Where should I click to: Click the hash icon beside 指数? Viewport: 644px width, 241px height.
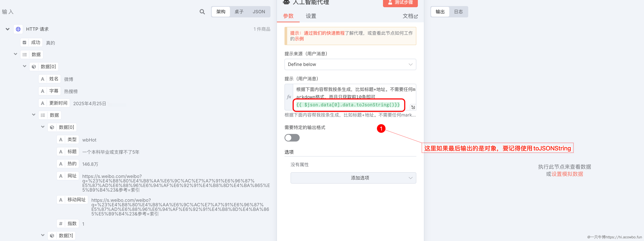coord(61,224)
